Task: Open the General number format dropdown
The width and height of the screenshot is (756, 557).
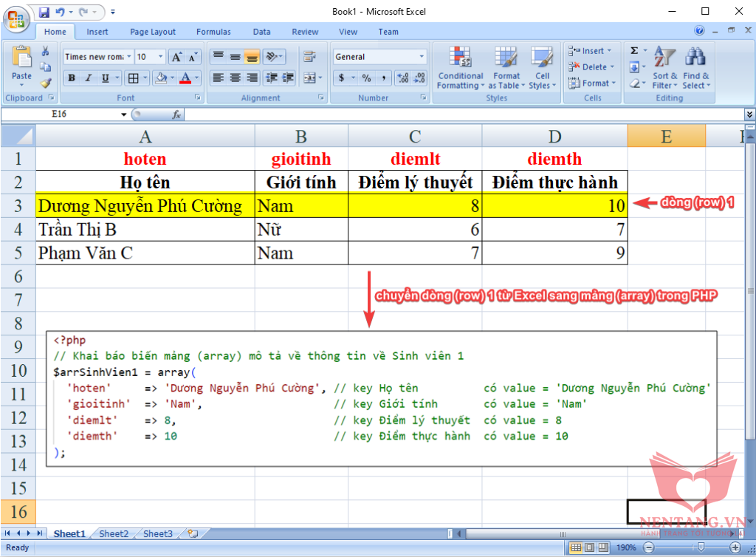Action: click(422, 57)
